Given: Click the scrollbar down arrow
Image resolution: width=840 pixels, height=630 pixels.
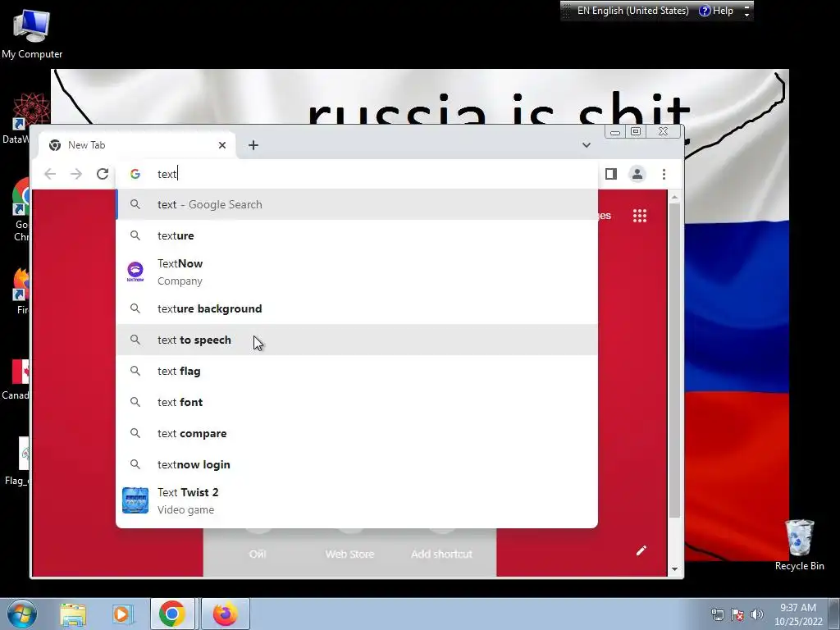Looking at the screenshot, I should [x=674, y=569].
